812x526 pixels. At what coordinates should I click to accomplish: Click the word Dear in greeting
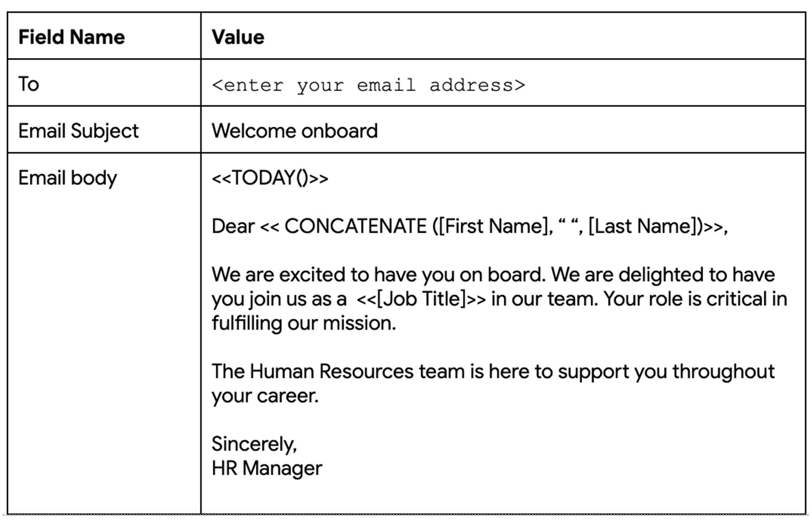(x=233, y=226)
